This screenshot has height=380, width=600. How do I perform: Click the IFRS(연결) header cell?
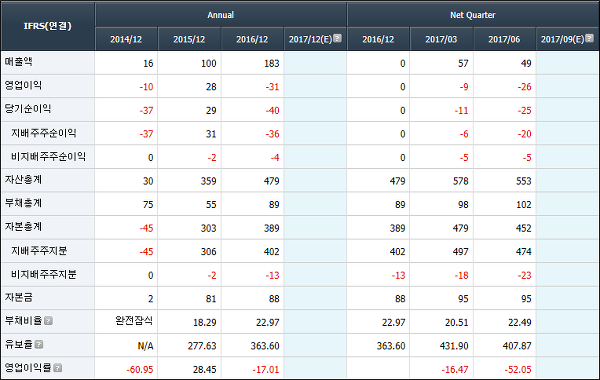(47, 26)
